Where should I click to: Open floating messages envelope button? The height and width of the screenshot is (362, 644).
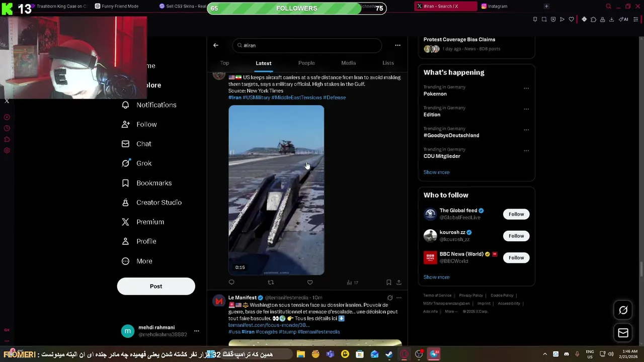point(623,333)
